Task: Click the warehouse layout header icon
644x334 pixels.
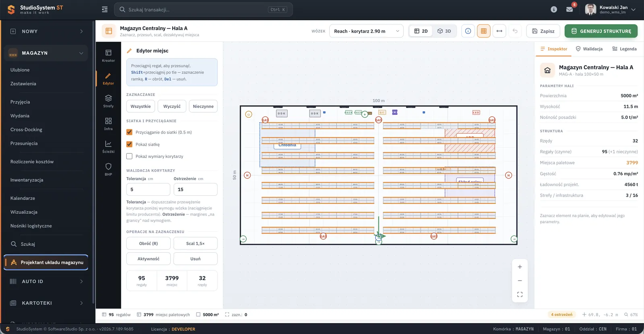Action: point(109,31)
